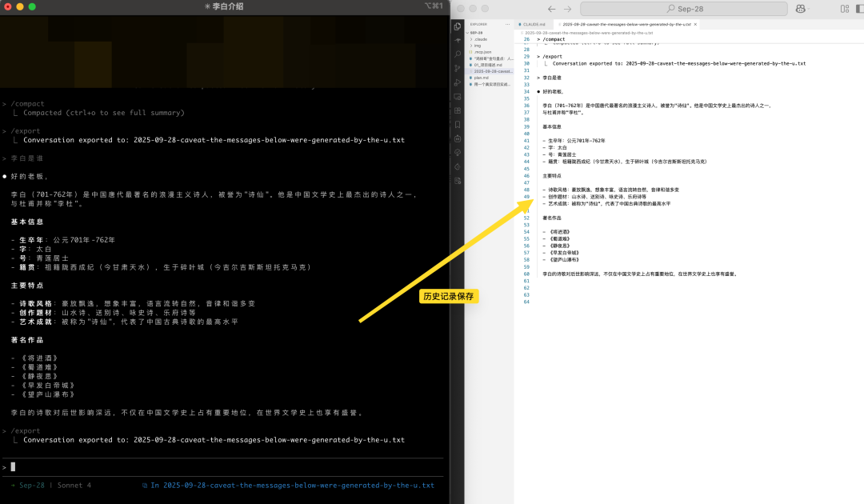This screenshot has width=864, height=504.
Task: Click 'Sep-28' in the terminal status line
Action: point(32,486)
